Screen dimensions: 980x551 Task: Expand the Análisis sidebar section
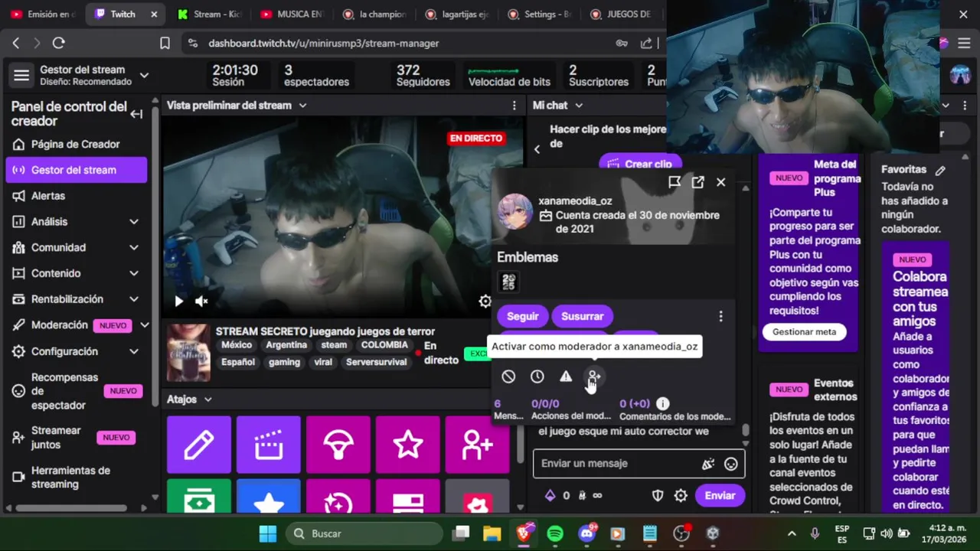(x=134, y=222)
